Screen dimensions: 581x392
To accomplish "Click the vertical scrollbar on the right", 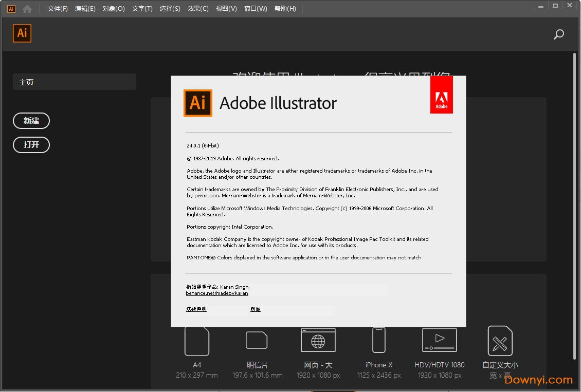I will 575,206.
